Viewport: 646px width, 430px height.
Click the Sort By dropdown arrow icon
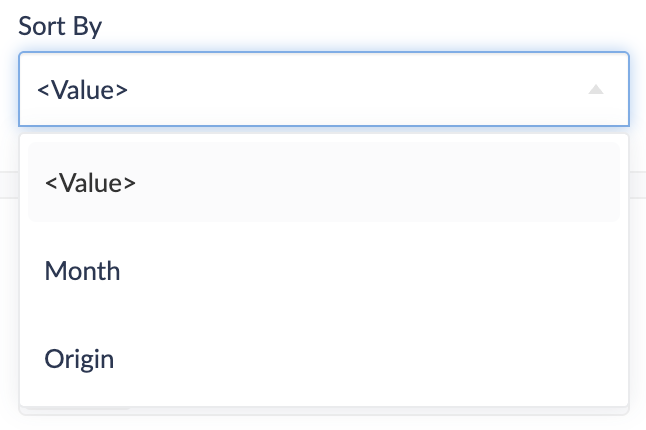596,89
